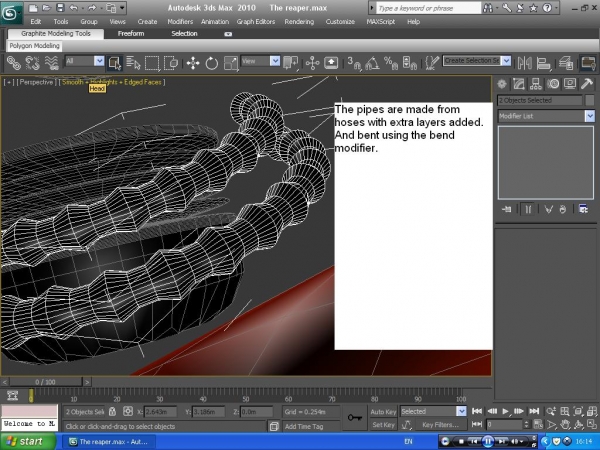Click Select and Manipulate icon
The width and height of the screenshot is (600, 450).
click(313, 63)
